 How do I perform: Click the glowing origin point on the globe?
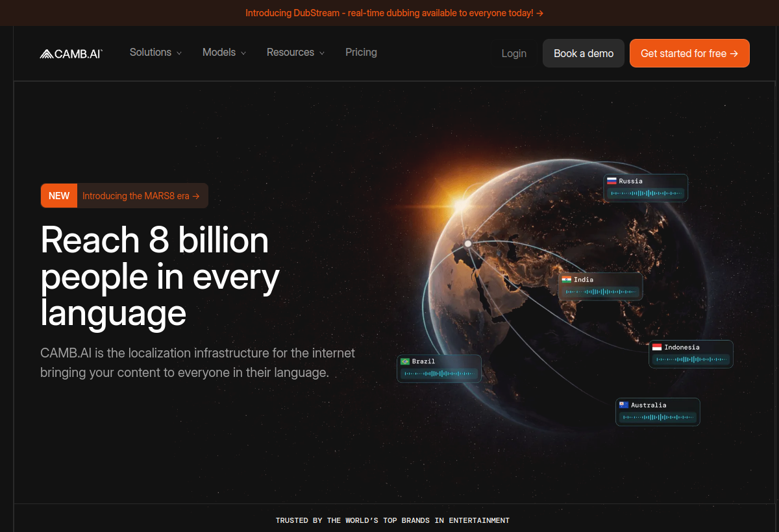click(x=467, y=244)
